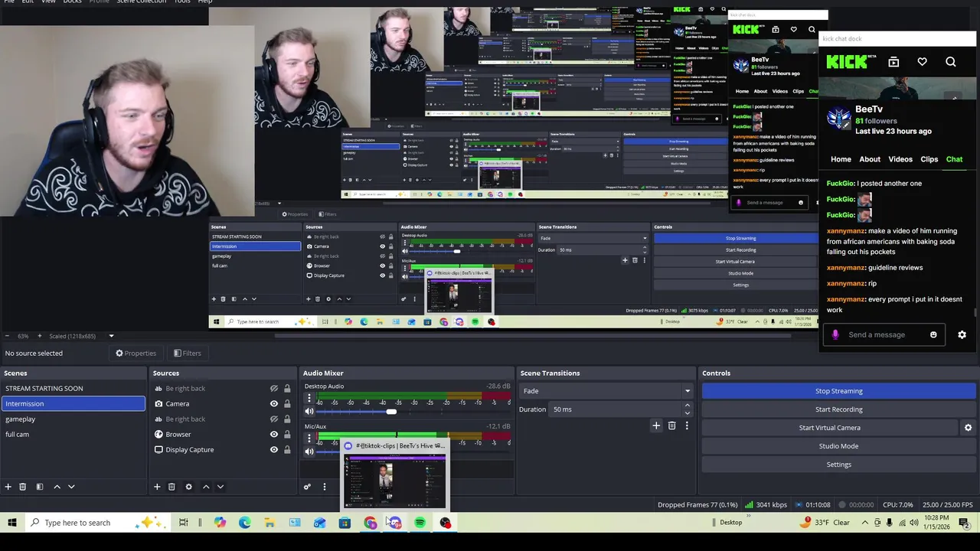This screenshot has width=980, height=551.
Task: Add a new scene with the plus icon
Action: [8, 487]
